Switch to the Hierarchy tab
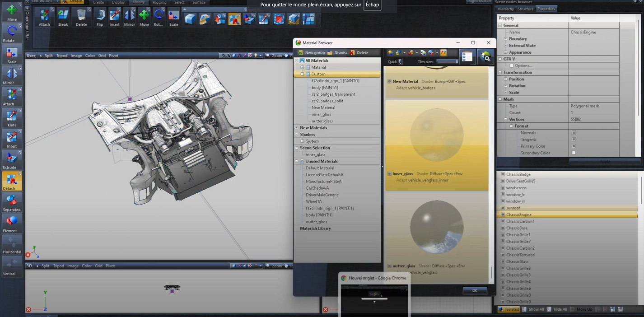644x317 pixels. click(505, 9)
